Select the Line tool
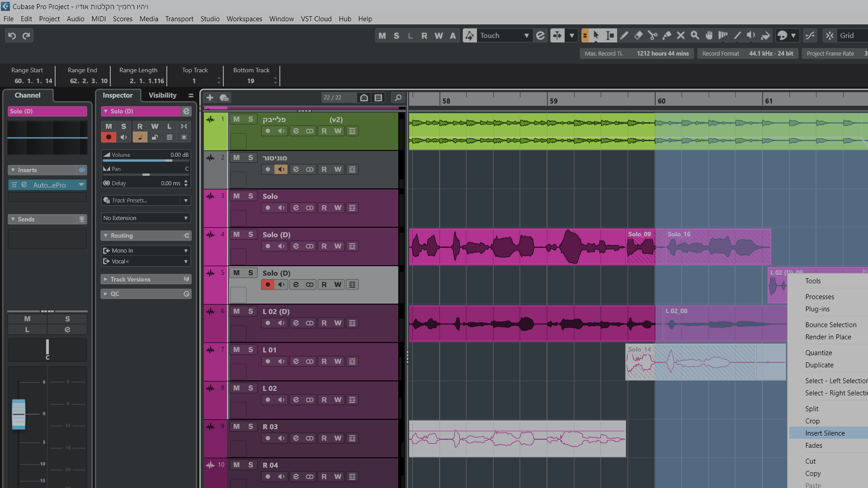The height and width of the screenshot is (488, 868). pyautogui.click(x=737, y=35)
